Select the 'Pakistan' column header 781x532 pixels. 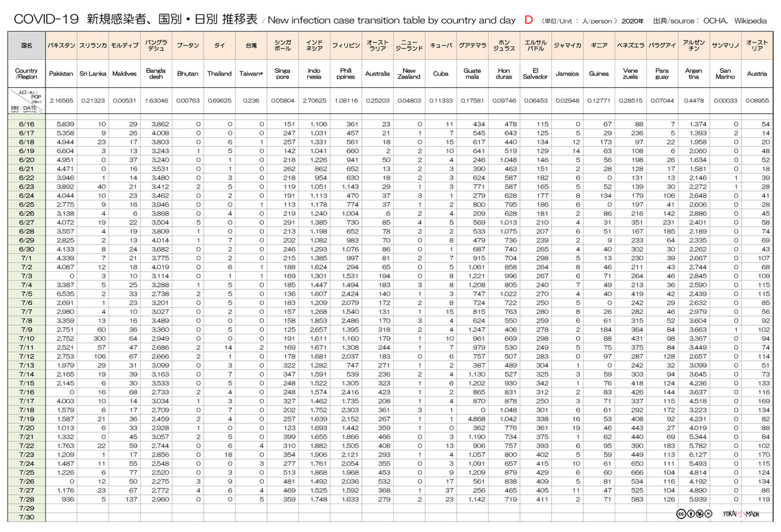coord(61,73)
